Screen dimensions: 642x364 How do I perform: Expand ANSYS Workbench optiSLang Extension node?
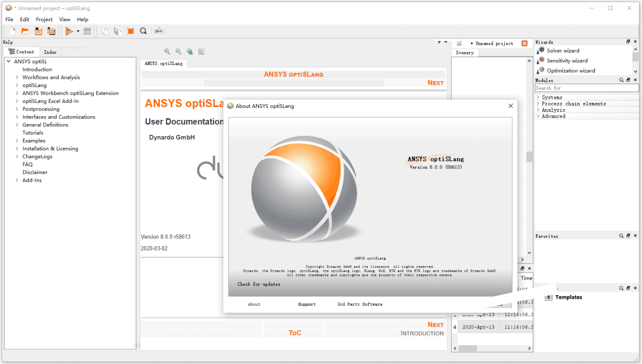[17, 93]
